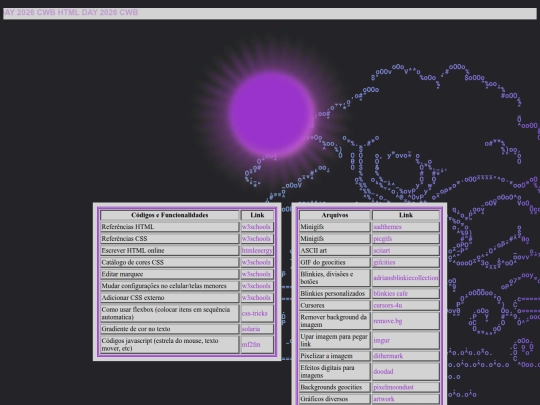Follow the htmlenergy link
Viewport: 540px width, 405px height.
pyautogui.click(x=257, y=250)
